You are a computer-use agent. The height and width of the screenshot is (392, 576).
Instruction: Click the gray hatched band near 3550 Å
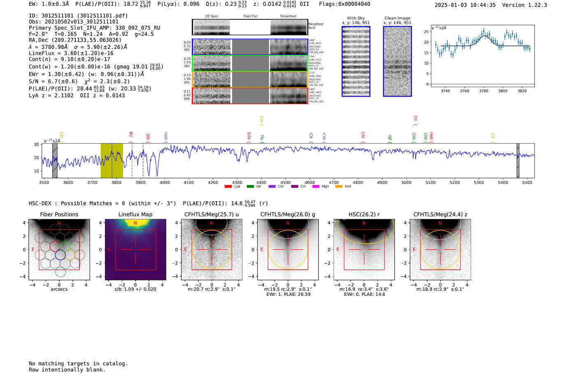tap(55, 160)
